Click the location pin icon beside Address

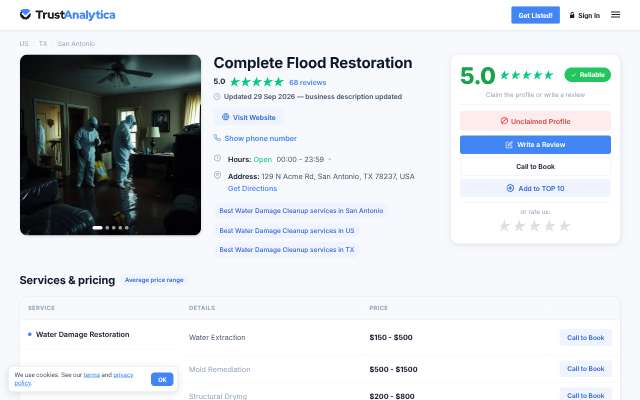coord(218,175)
